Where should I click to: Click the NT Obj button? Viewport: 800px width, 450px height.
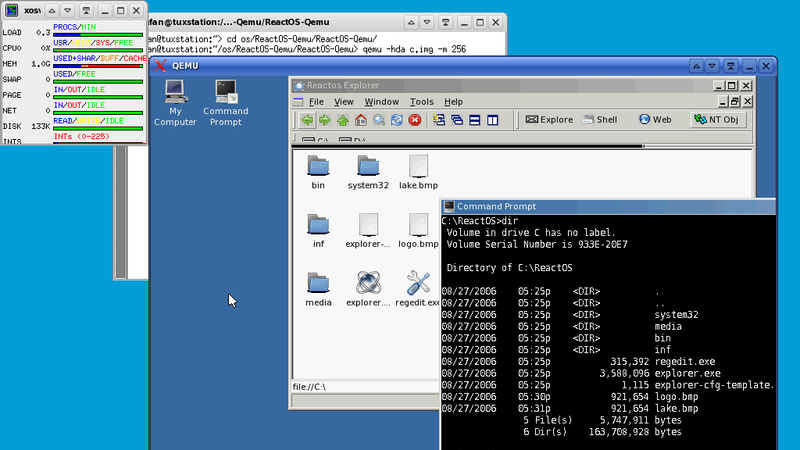click(716, 120)
